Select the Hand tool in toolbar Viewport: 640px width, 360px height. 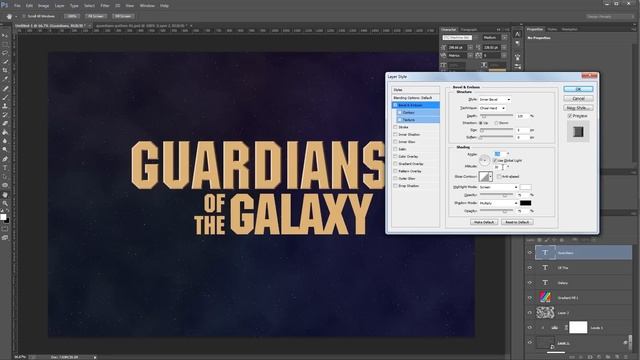pos(5,195)
